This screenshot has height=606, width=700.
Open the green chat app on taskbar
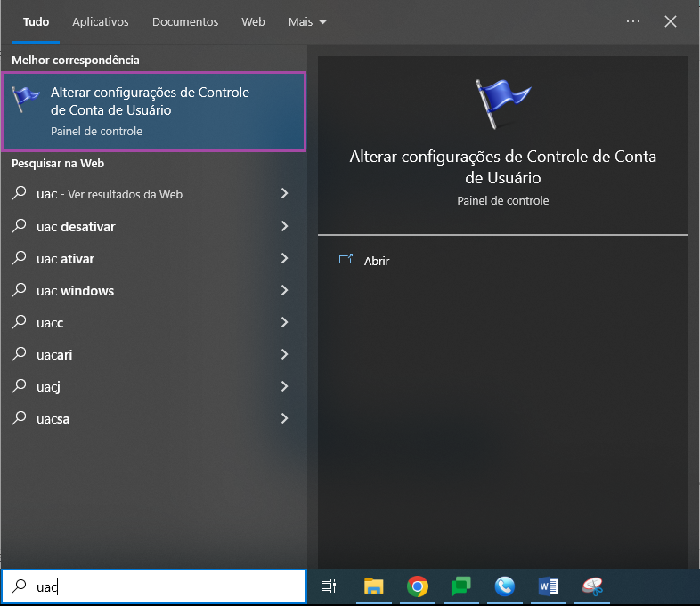(460, 586)
